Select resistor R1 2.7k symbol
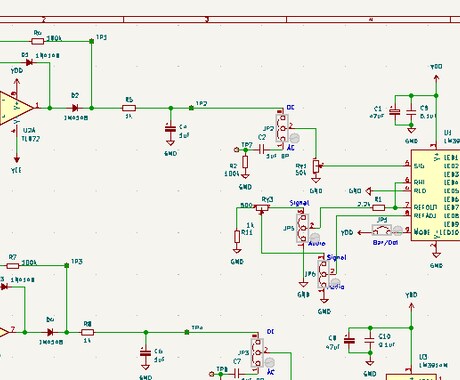460x380 pixels. click(x=378, y=208)
